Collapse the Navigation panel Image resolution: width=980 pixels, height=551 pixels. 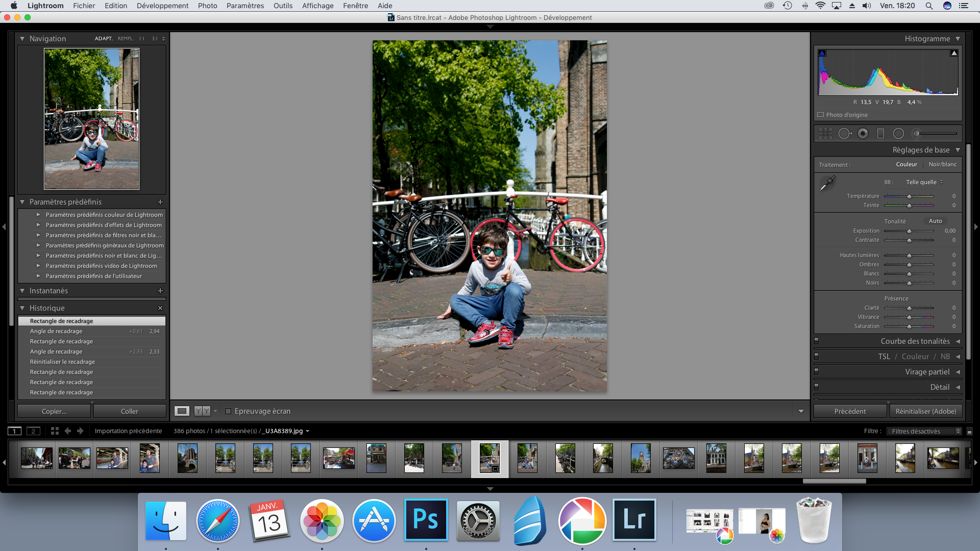22,39
